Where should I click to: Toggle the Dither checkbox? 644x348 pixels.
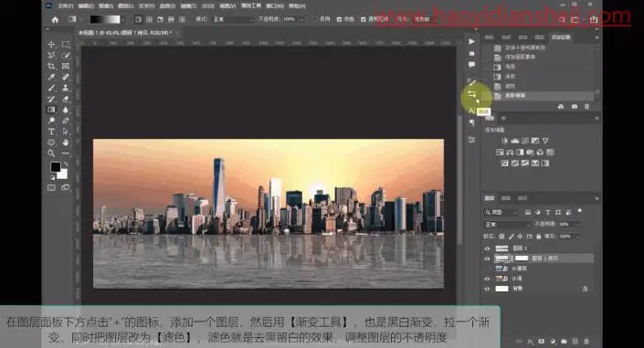(339, 19)
